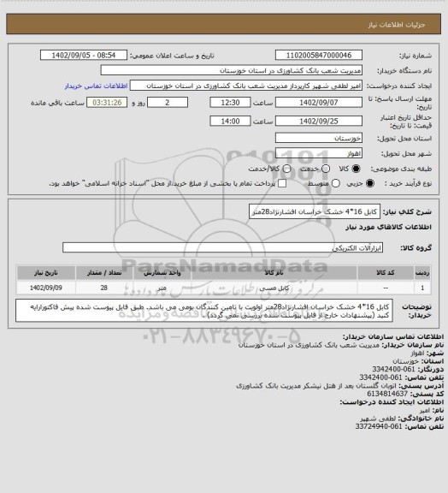Click the اطلاعات تماس سازمان خریدار heading

tap(393, 336)
